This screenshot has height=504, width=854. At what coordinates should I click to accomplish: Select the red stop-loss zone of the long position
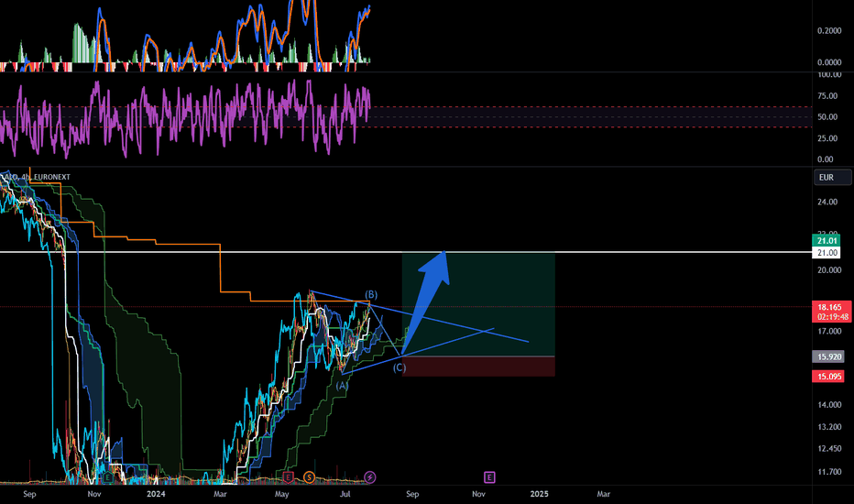pos(478,367)
